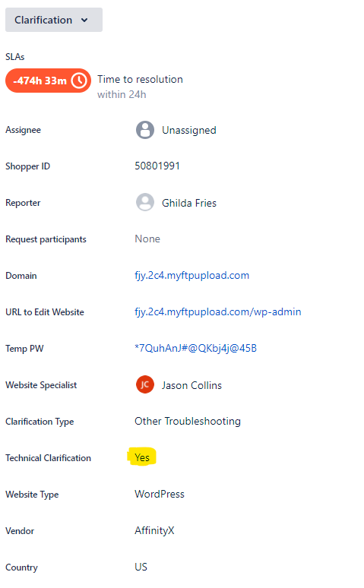The height and width of the screenshot is (588, 364).
Task: Select the Unassigned assignee field
Action: (x=176, y=130)
